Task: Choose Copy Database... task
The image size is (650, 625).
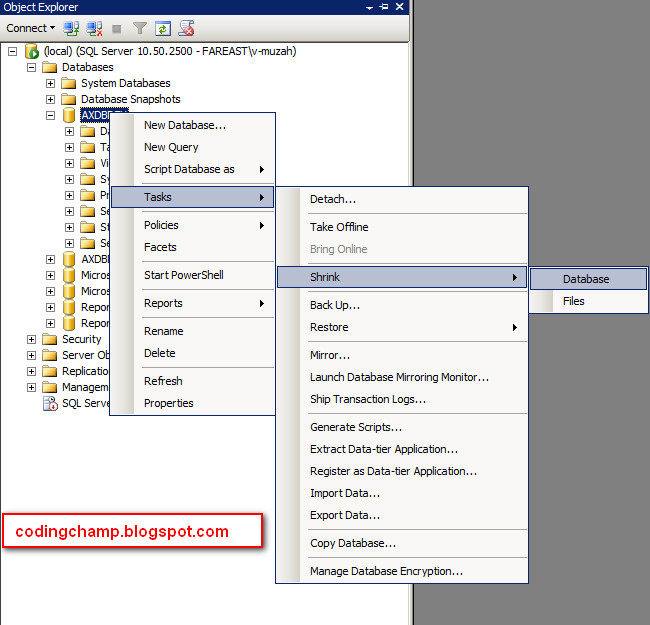Action: (x=402, y=543)
